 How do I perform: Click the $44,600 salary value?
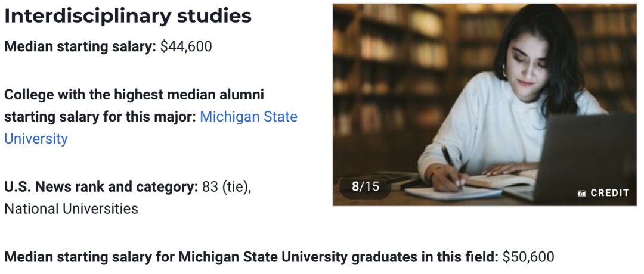[186, 47]
